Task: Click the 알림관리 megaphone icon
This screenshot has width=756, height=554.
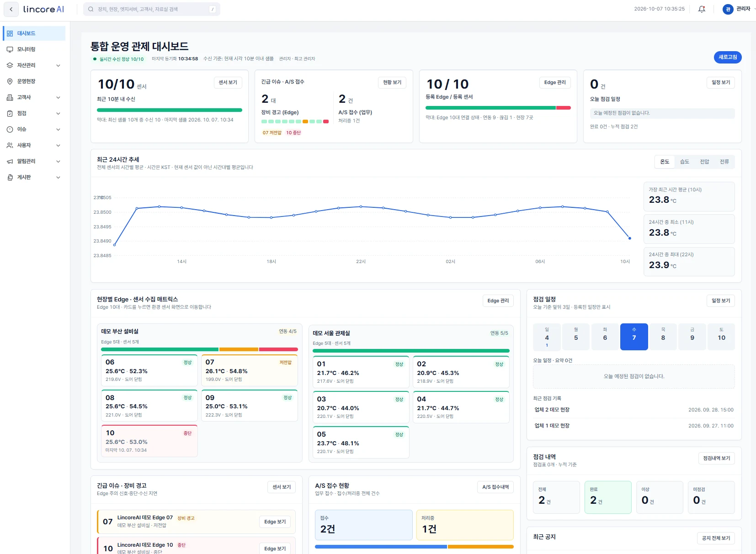Action: click(x=10, y=161)
